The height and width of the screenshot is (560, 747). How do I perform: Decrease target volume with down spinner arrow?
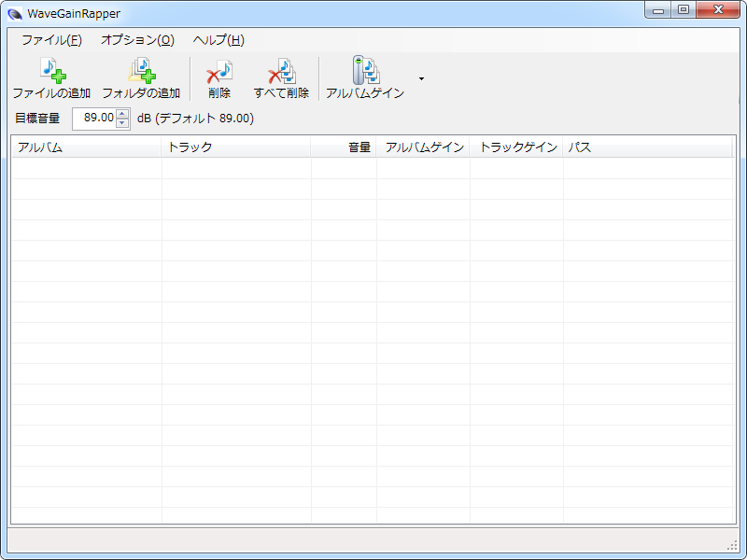click(122, 123)
